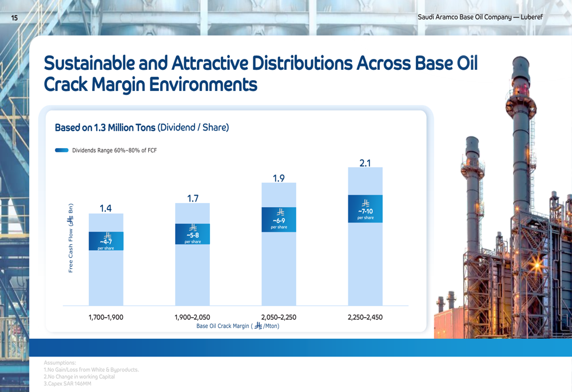Select the 2,050–2,250 axis category label
This screenshot has height=392, width=572.
(279, 317)
